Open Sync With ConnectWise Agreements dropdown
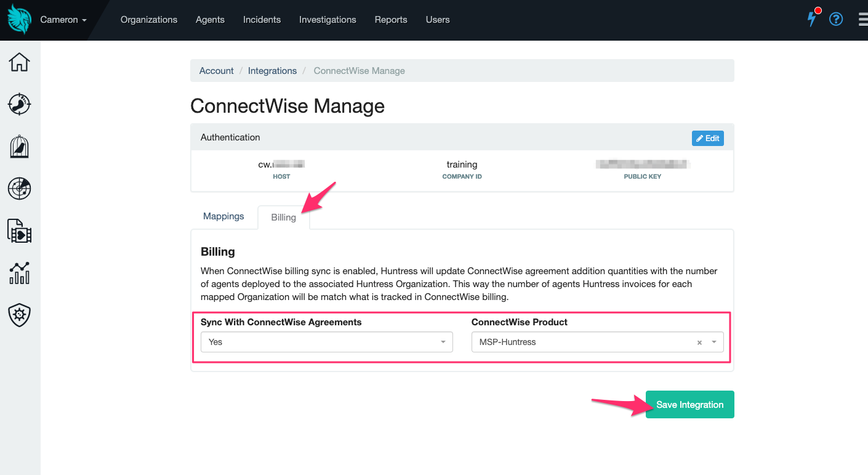Screen dimensions: 868x475 327,342
